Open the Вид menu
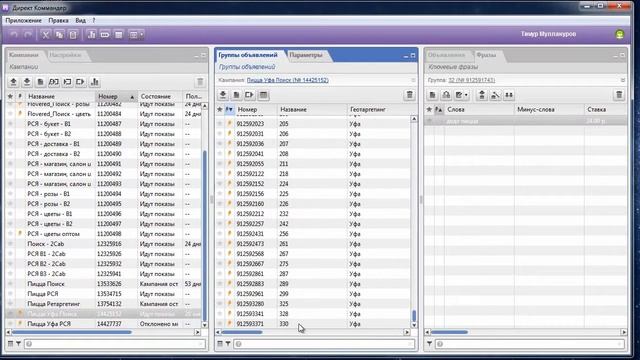The height and width of the screenshot is (360, 640). point(80,20)
